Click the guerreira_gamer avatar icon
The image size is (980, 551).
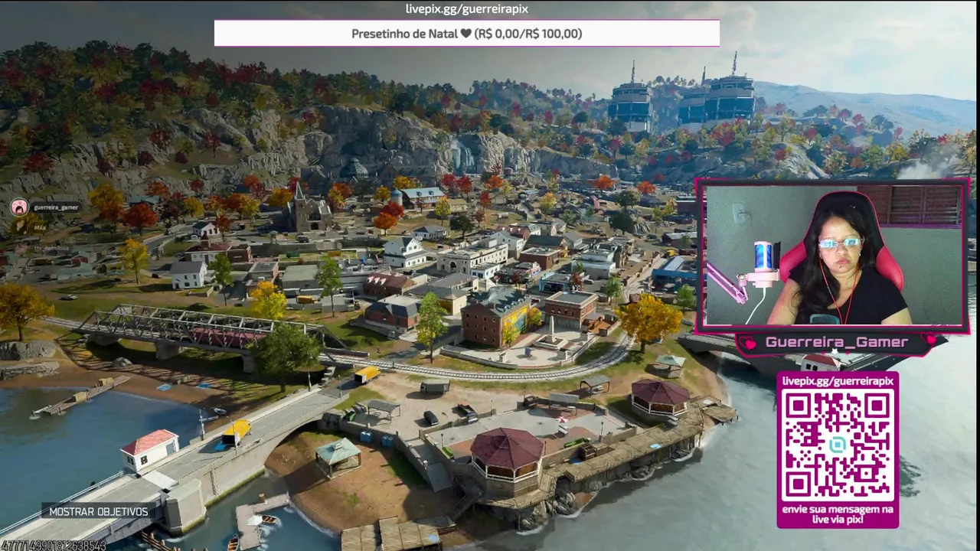tap(19, 207)
